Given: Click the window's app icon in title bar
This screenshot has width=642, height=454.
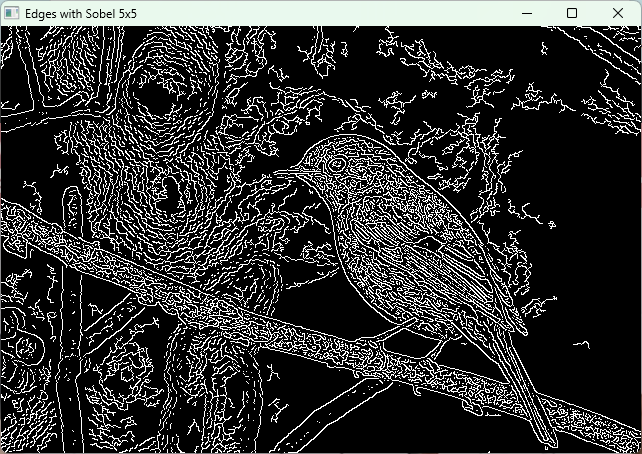Looking at the screenshot, I should 11,14.
